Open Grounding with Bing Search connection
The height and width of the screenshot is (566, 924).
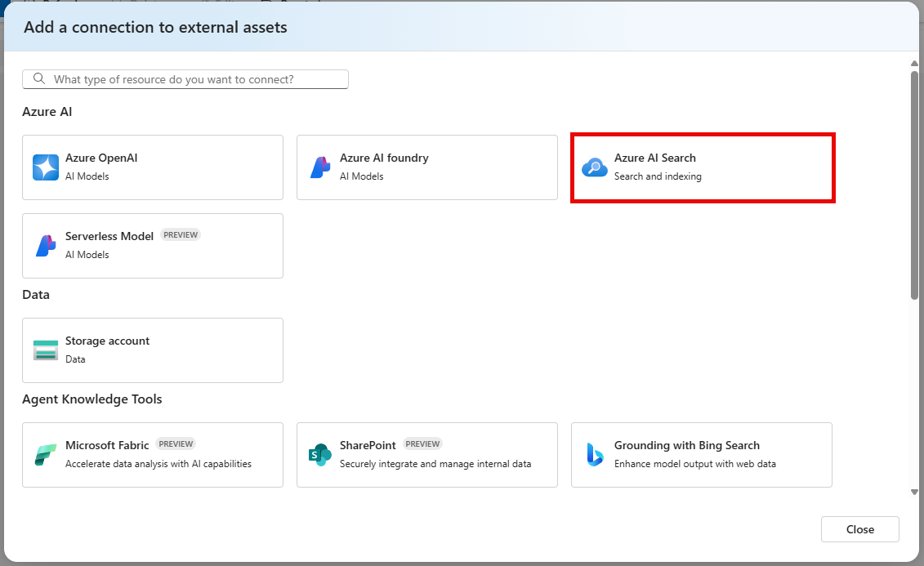click(x=701, y=454)
